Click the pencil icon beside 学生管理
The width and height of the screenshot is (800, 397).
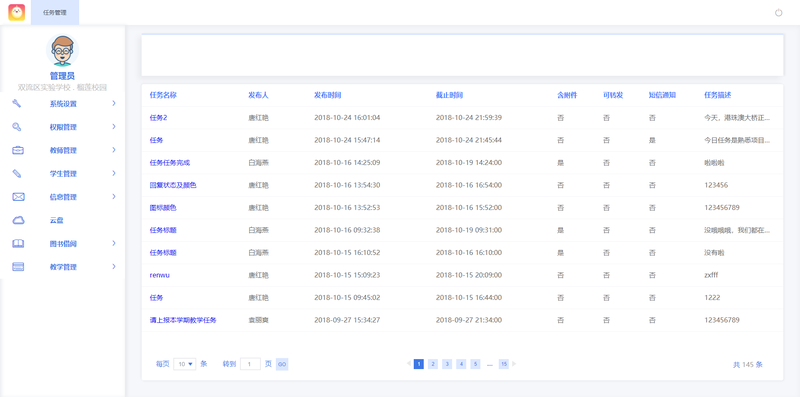coord(17,173)
